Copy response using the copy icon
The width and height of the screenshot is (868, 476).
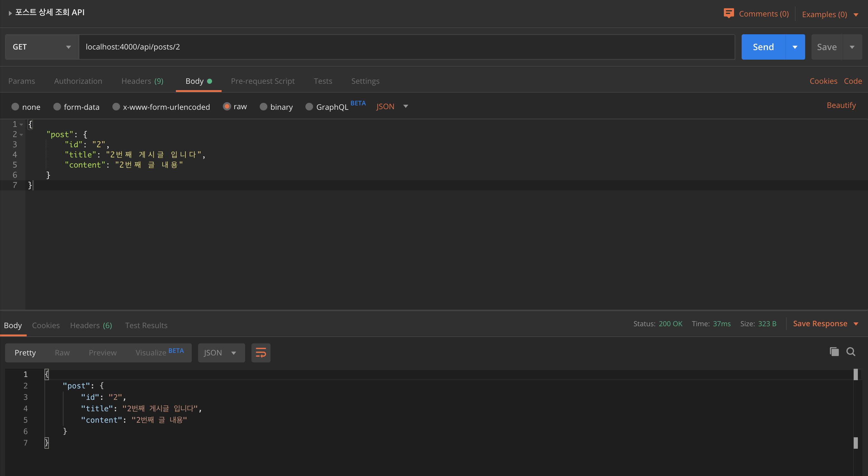coord(834,352)
